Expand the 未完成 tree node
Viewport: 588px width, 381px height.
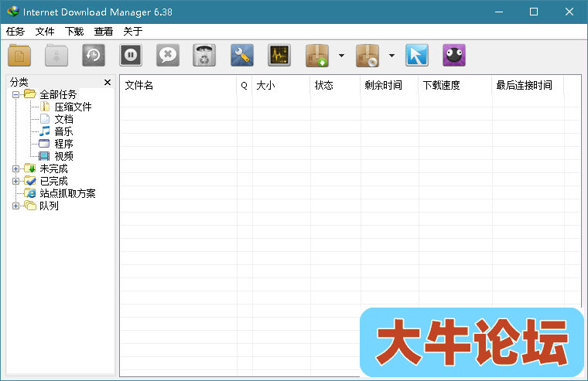(x=15, y=168)
